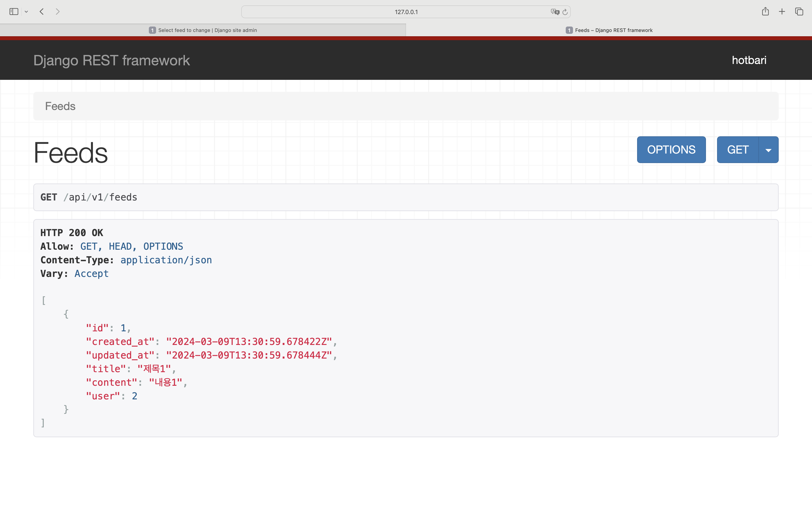Viewport: 812px width, 508px height.
Task: Click favicon on Django site admin tab
Action: (x=152, y=30)
